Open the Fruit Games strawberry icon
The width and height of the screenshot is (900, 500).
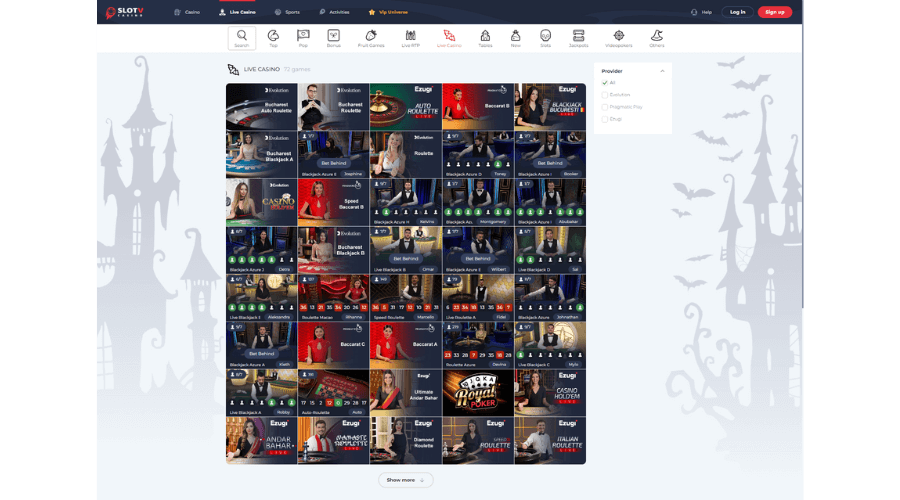[371, 38]
